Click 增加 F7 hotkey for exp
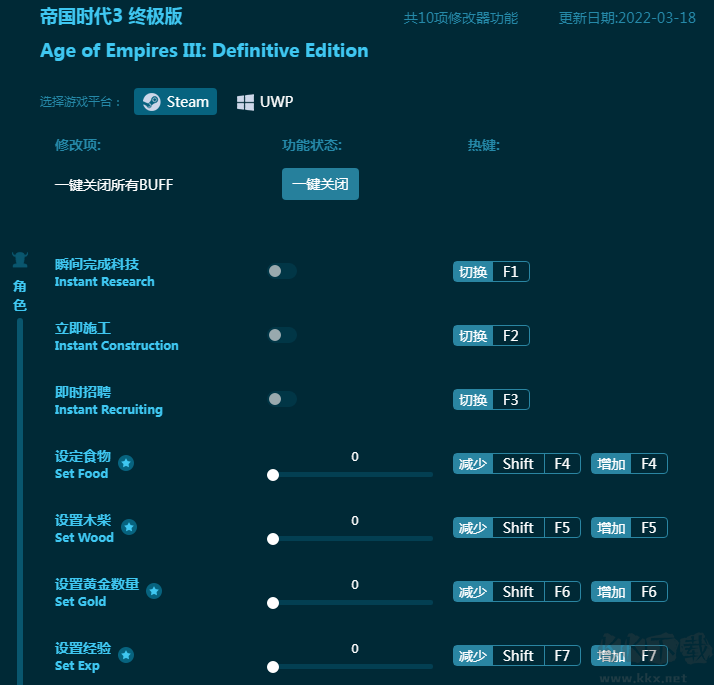This screenshot has width=714, height=685. coord(629,656)
